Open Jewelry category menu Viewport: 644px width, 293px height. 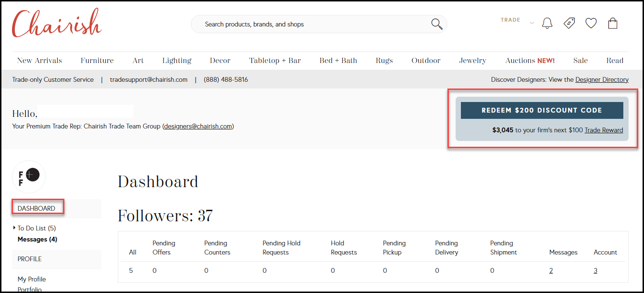(x=472, y=61)
